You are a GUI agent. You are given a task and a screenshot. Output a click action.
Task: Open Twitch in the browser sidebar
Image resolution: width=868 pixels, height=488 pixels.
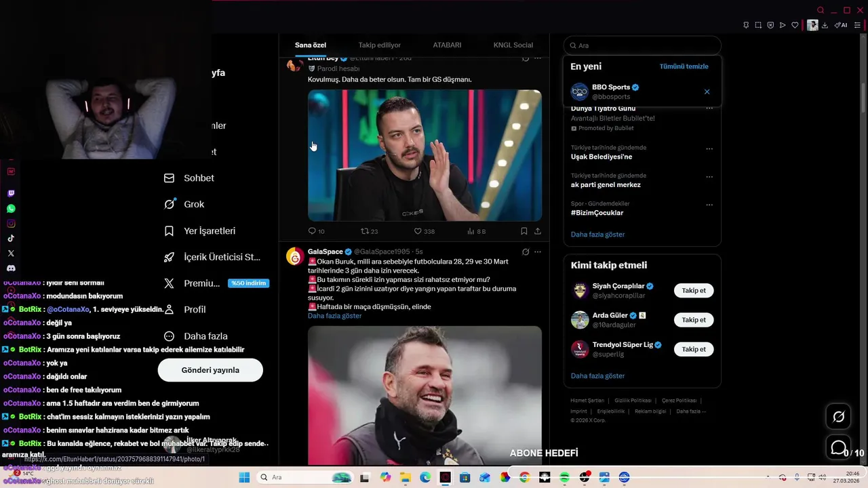11,194
